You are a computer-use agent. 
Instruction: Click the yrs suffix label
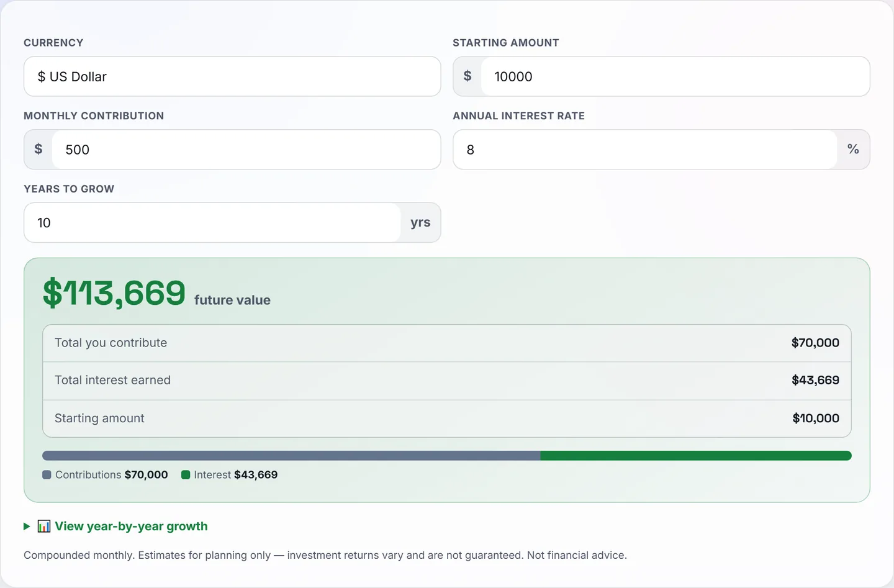420,222
